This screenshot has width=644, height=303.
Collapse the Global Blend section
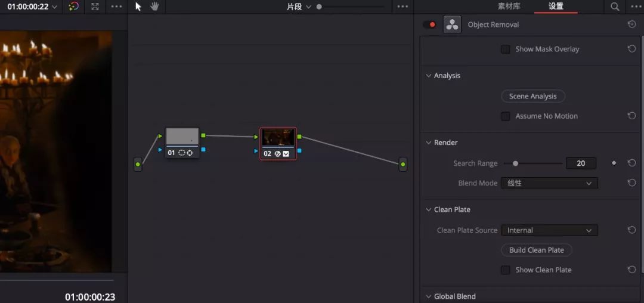coord(428,296)
